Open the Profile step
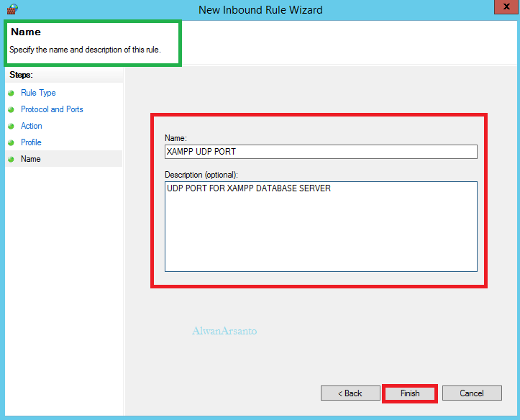The height and width of the screenshot is (420, 520). coord(31,142)
